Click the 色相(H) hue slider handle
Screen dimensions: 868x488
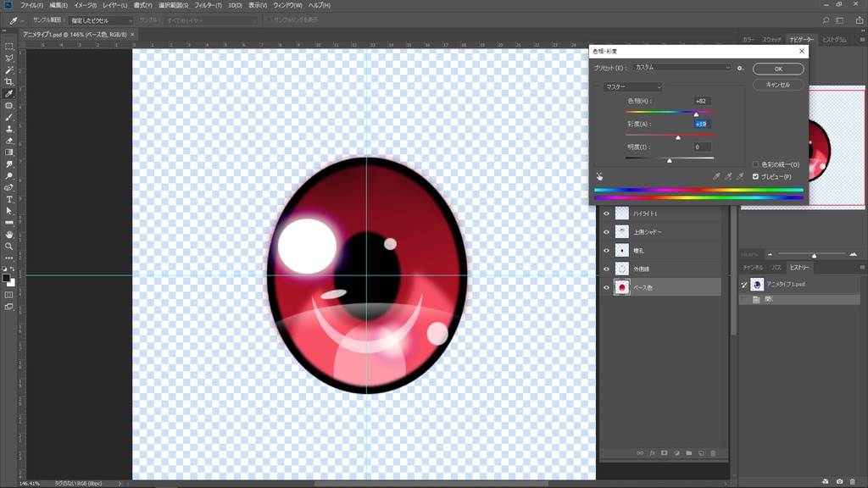tap(697, 114)
